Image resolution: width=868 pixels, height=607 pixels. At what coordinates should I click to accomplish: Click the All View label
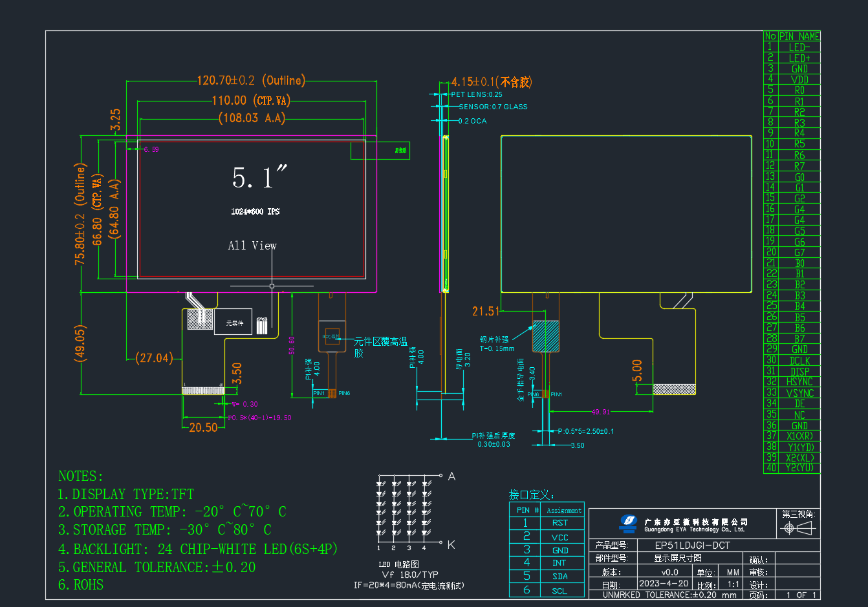click(x=252, y=246)
